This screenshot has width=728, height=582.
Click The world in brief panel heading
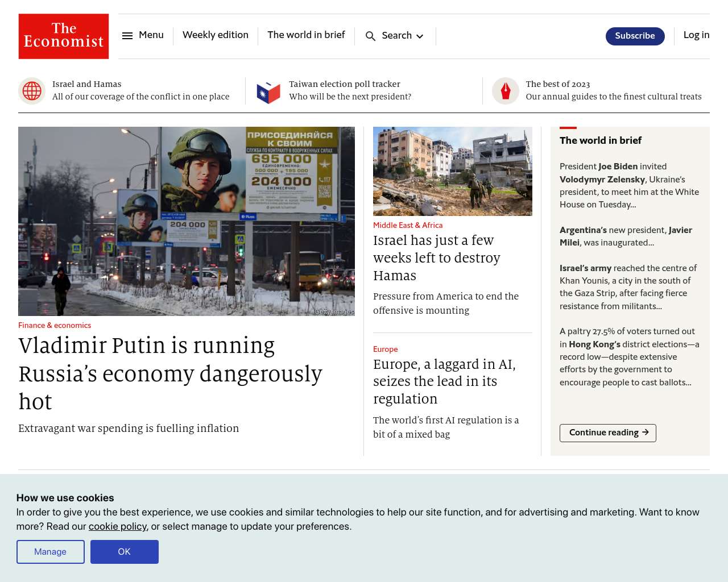[x=601, y=140]
